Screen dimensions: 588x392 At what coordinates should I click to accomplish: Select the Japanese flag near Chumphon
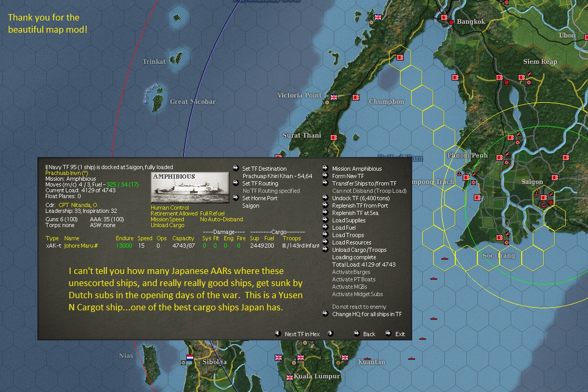pyautogui.click(x=356, y=97)
